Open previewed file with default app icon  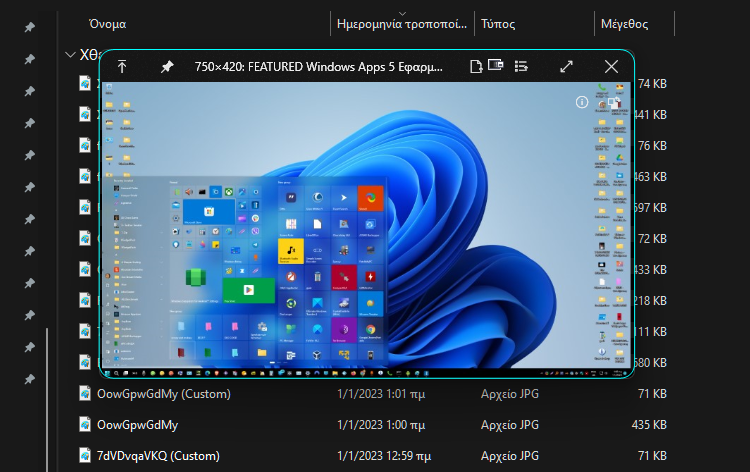pos(475,66)
